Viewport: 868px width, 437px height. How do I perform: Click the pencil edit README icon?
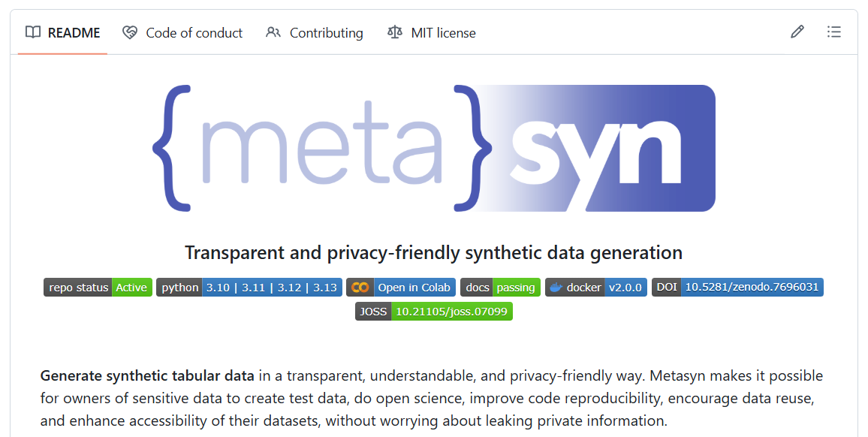pos(797,32)
